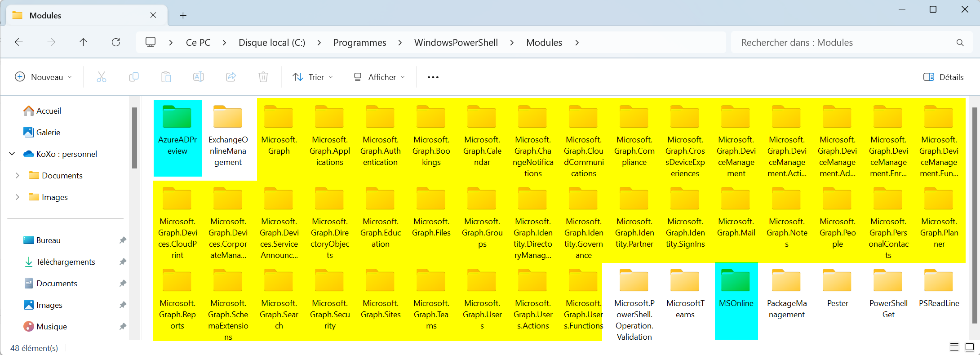
Task: Select the Microsoft.Graph.Mail folder
Action: click(736, 212)
